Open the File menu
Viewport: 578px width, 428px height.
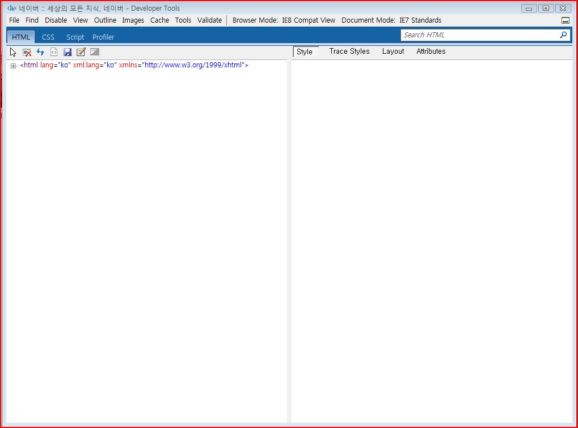point(14,20)
